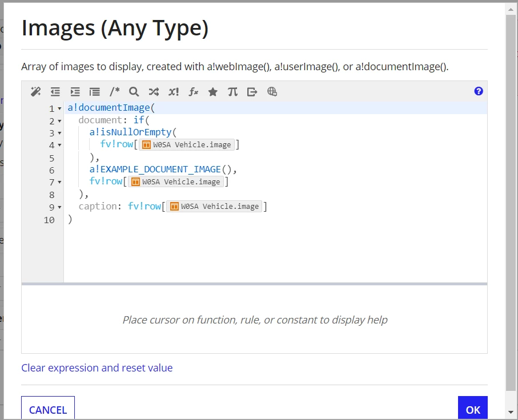Click fv!row text on line 9

click(144, 207)
